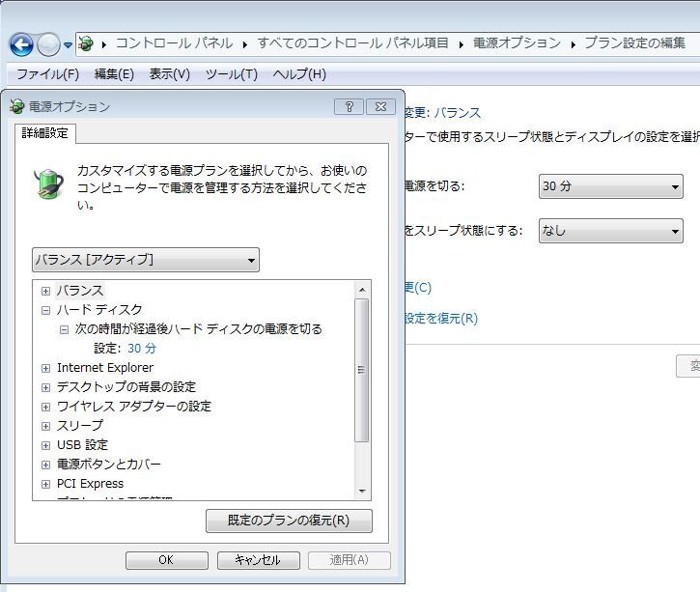Image resolution: width=700 pixels, height=592 pixels.
Task: Open breadcrumb arrow after 電源オプション
Action: click(x=574, y=44)
